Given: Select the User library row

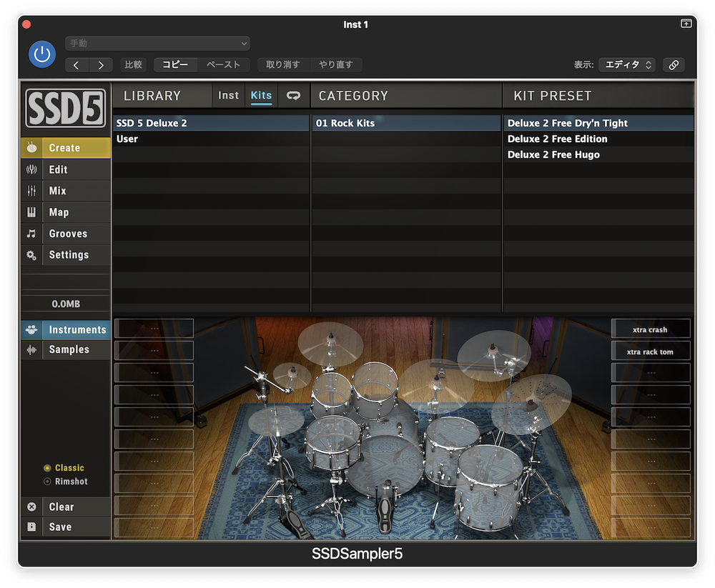Looking at the screenshot, I should [211, 139].
